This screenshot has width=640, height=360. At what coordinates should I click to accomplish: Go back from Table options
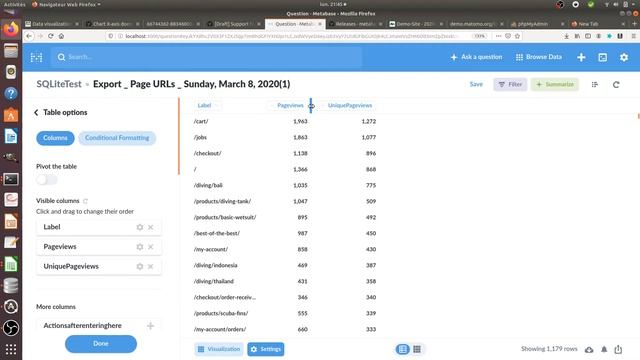(36, 112)
